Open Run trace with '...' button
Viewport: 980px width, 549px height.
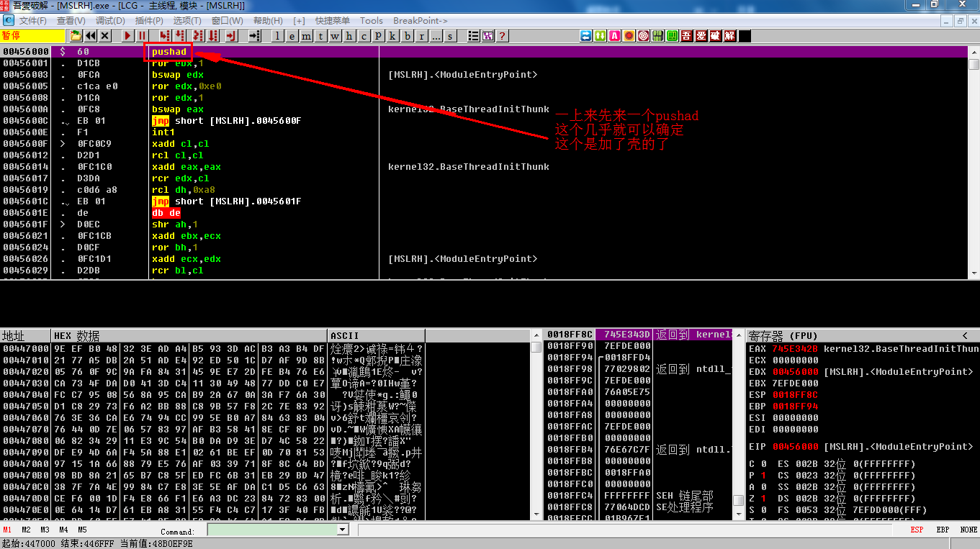pos(436,36)
